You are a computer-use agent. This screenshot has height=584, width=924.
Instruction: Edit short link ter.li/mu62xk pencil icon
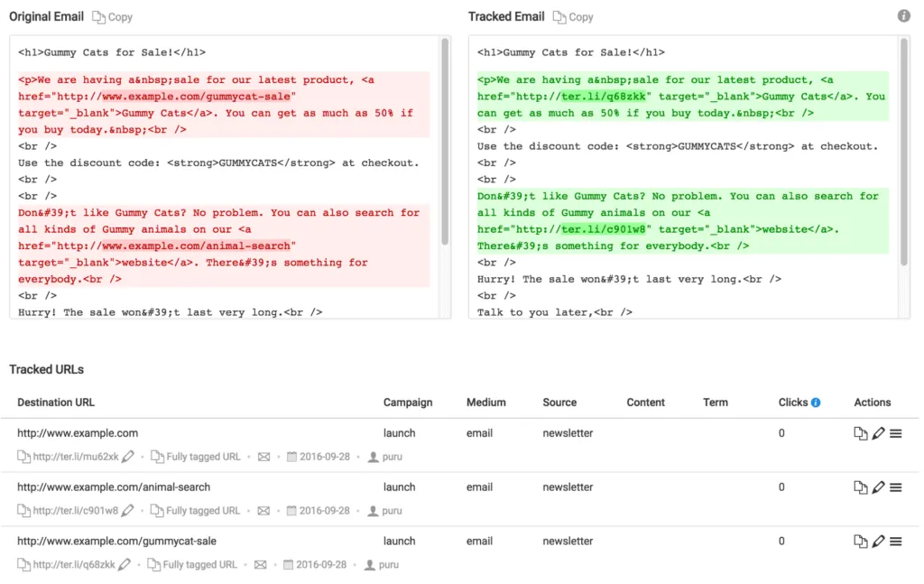(x=128, y=457)
